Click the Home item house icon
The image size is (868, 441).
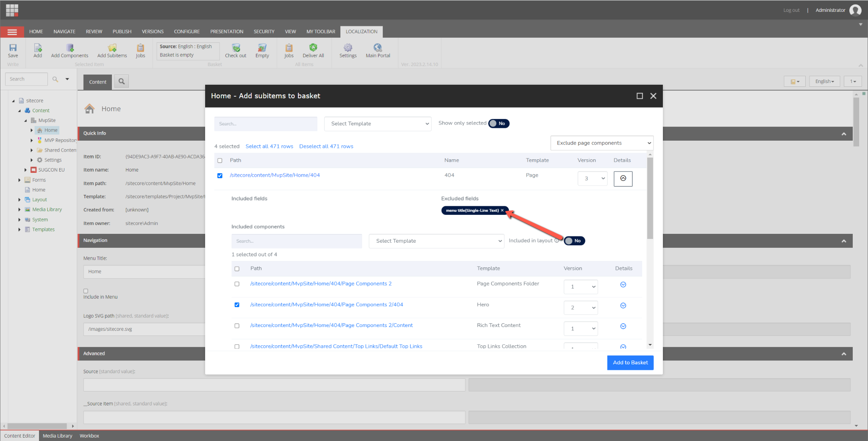point(89,109)
